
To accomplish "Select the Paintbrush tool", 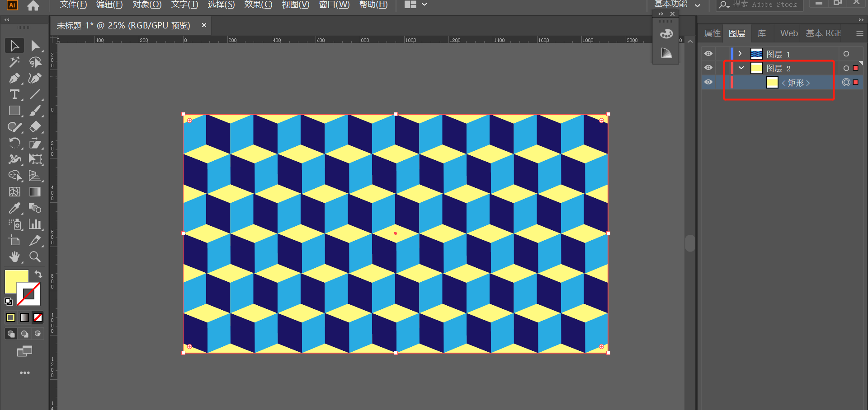I will pos(35,111).
